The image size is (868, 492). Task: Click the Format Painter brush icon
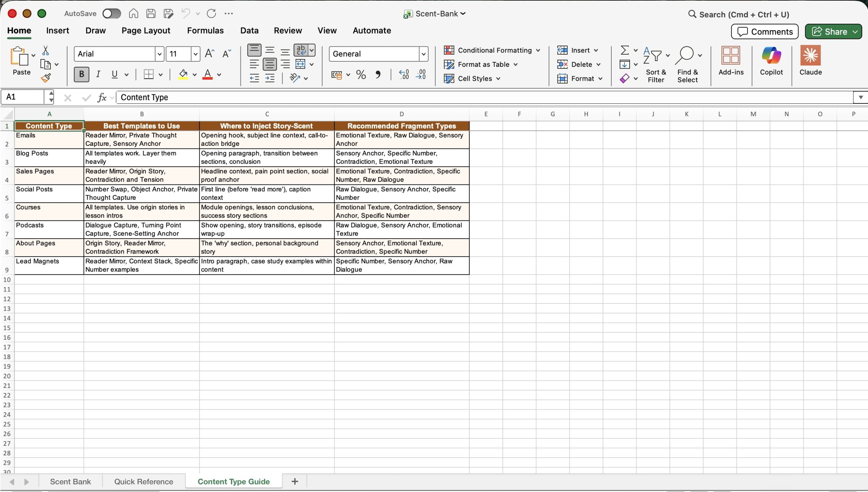pyautogui.click(x=46, y=78)
